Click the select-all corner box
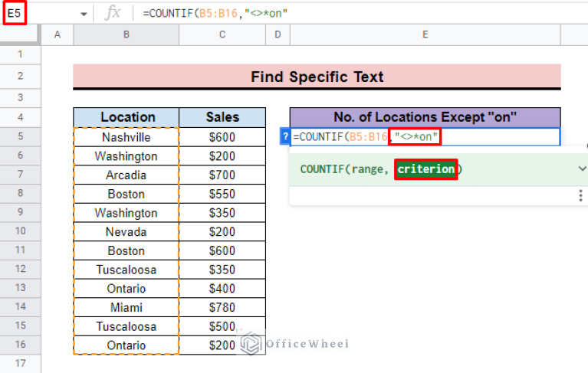588x373 pixels. tap(19, 34)
